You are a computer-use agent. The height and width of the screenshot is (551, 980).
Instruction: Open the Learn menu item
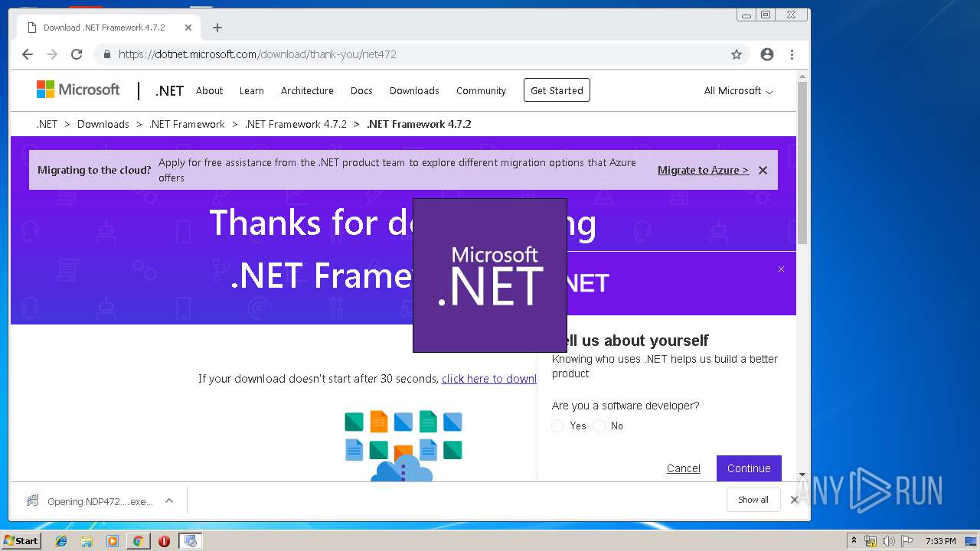(251, 90)
